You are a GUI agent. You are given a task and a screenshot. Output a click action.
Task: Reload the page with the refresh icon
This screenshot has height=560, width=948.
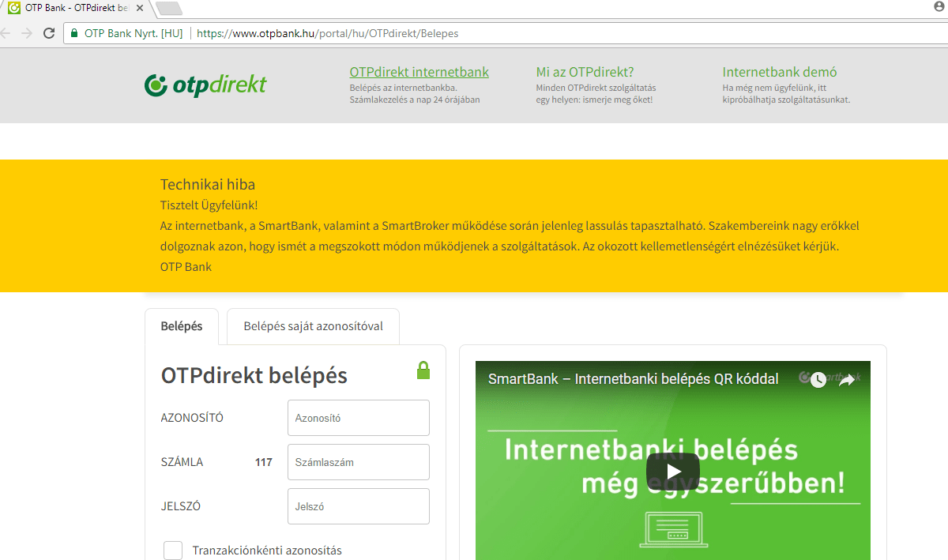point(49,33)
